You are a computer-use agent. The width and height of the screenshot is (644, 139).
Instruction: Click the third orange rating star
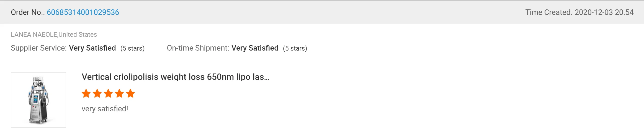point(108,94)
